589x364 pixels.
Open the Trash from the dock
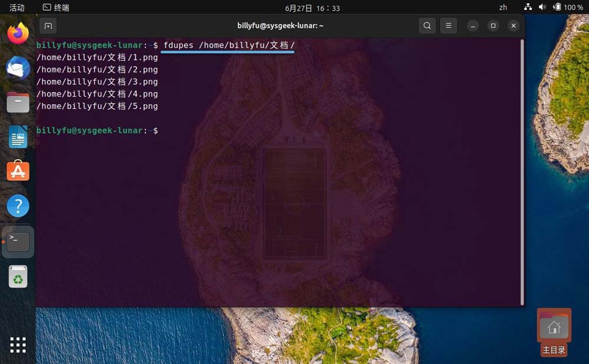(x=18, y=276)
